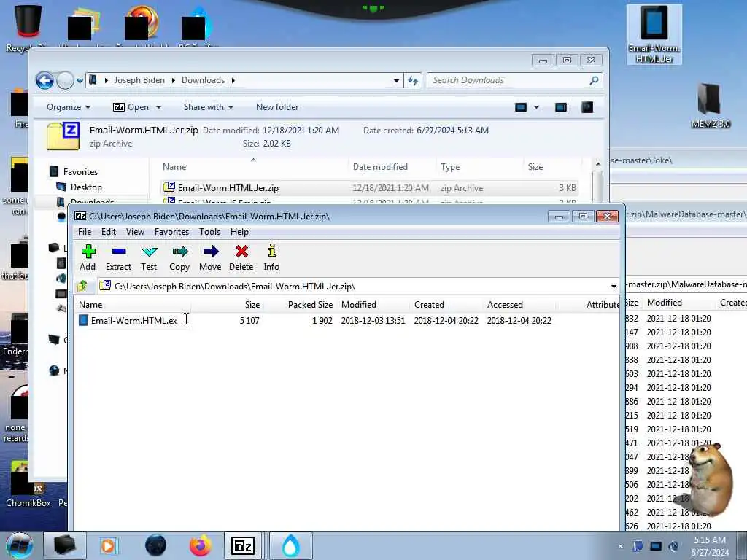Switch to 7-Zip taskbar button
747x560 pixels.
click(x=243, y=545)
